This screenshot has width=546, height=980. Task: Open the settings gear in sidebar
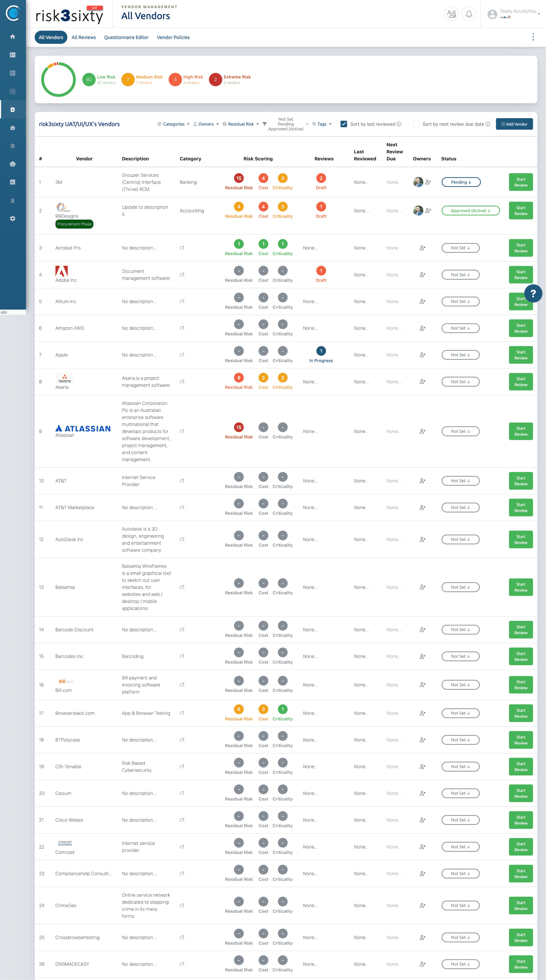pyautogui.click(x=13, y=219)
